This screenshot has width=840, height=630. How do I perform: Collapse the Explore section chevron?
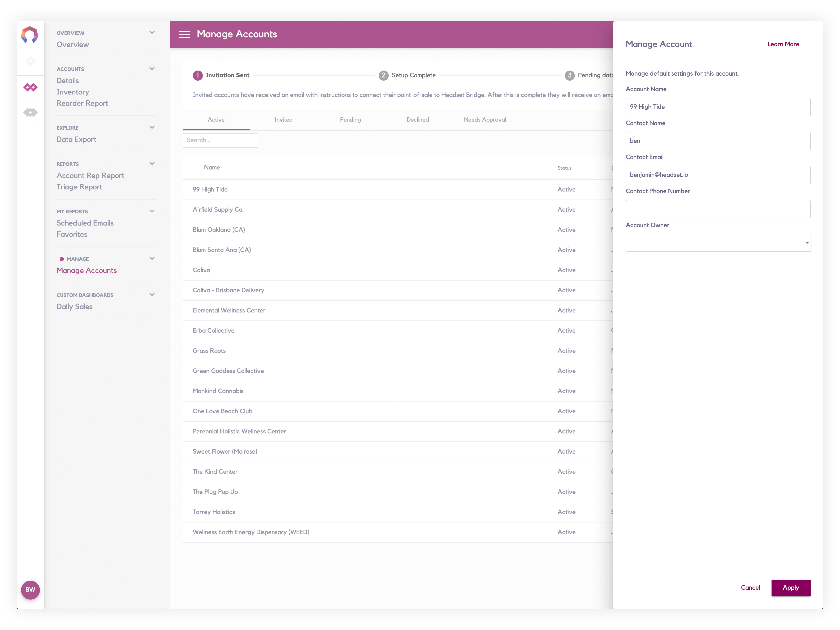click(152, 128)
